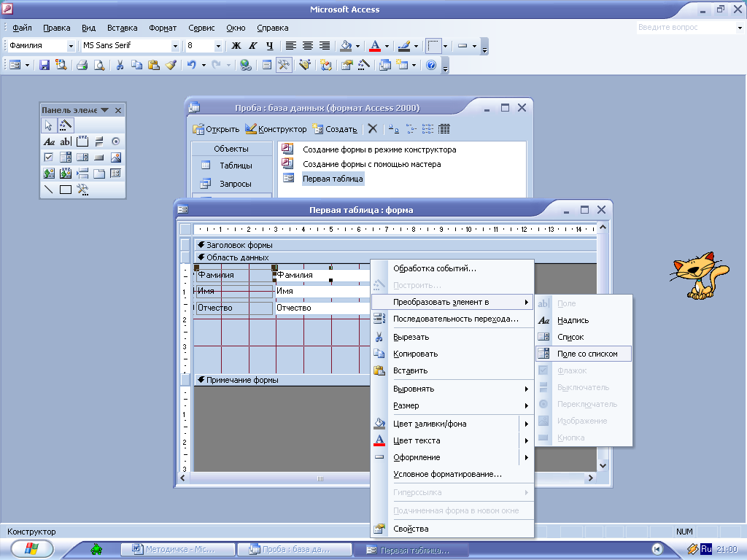Open the Сервис menu
The height and width of the screenshot is (560, 747).
[x=201, y=28]
